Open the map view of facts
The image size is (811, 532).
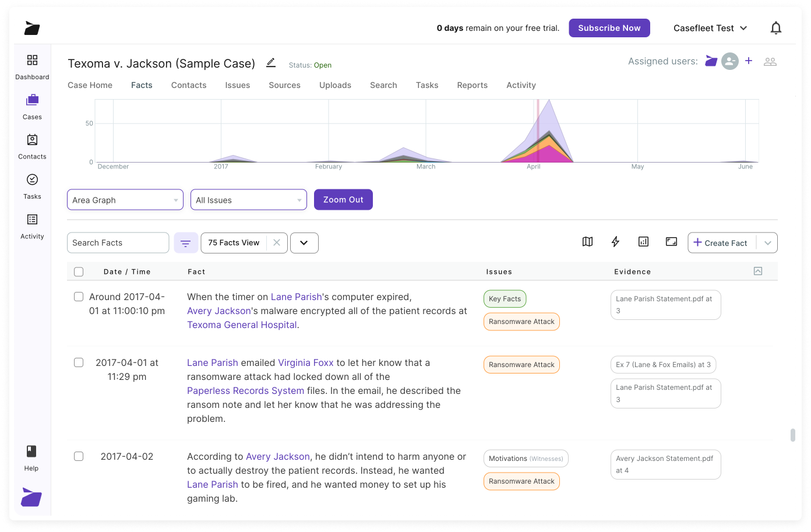pos(587,242)
